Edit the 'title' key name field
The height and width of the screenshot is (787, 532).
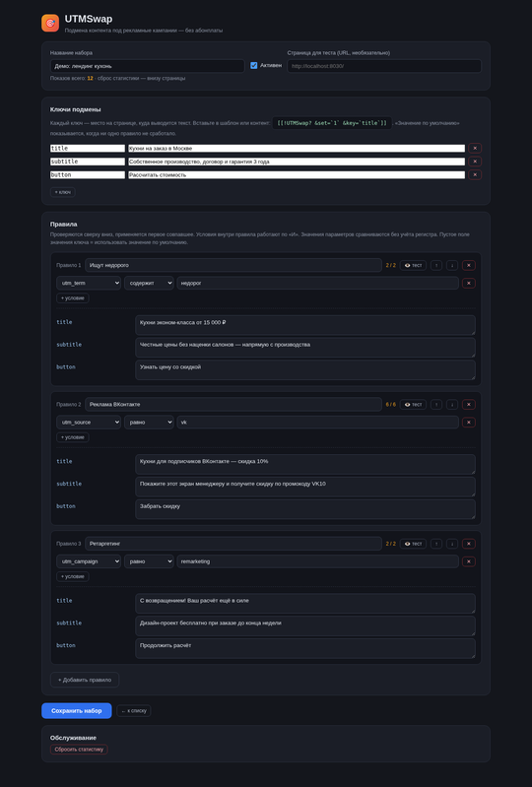(x=88, y=148)
